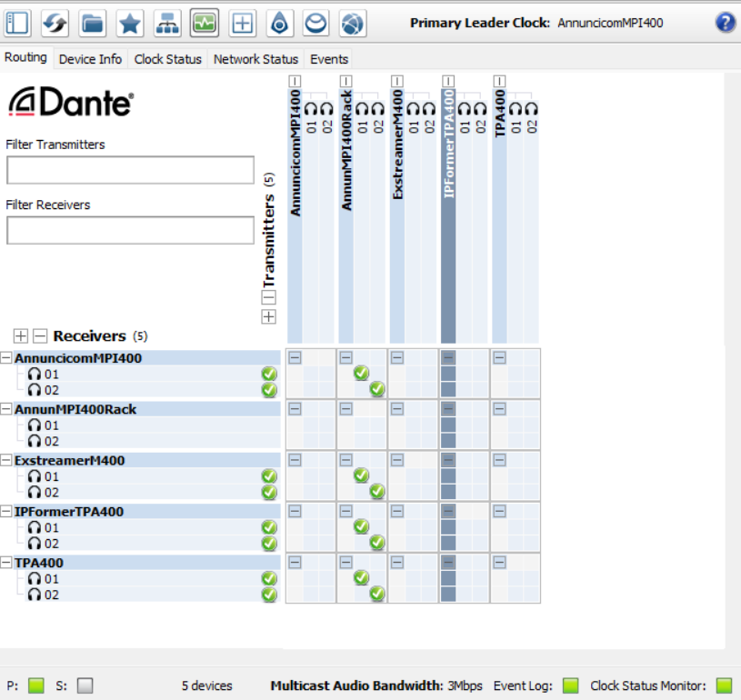Toggle the filter pane toolbar icon
741x700 pixels.
[18, 23]
